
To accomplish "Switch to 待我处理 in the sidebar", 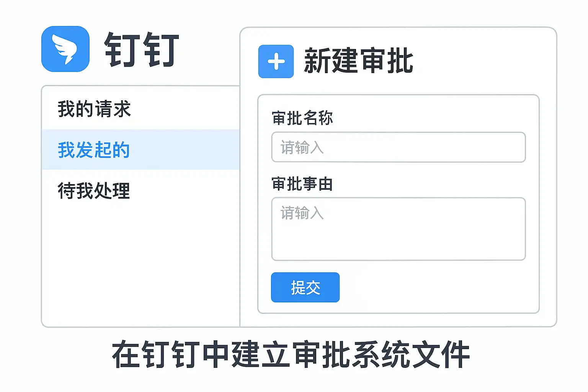I will 94,190.
